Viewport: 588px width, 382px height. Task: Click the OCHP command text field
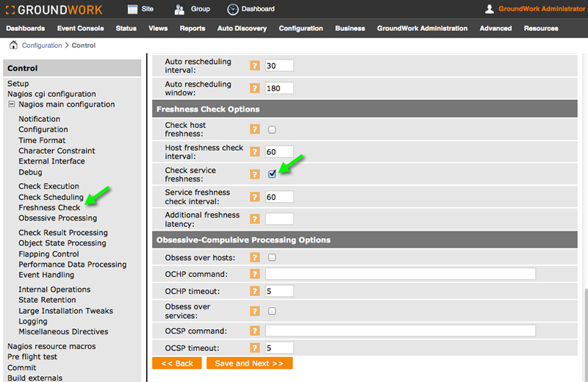coord(401,274)
